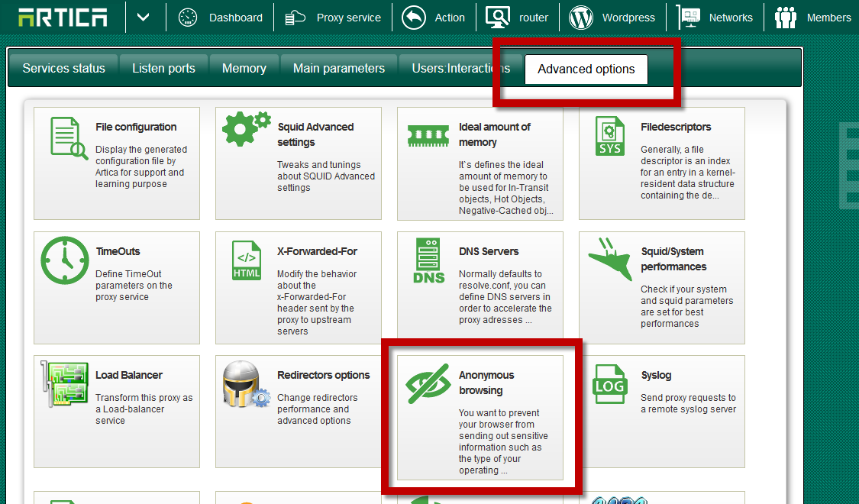Open the Action menu
Screen dimensions: 859x504
(449, 18)
